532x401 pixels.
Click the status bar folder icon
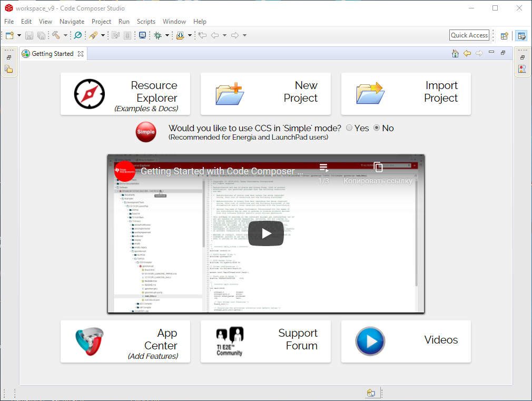[x=371, y=393]
